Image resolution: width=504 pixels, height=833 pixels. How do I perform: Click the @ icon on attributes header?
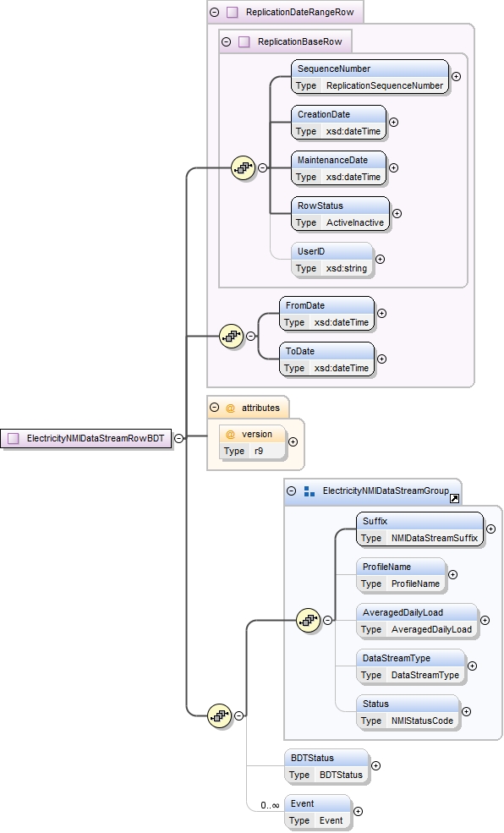tap(230, 408)
